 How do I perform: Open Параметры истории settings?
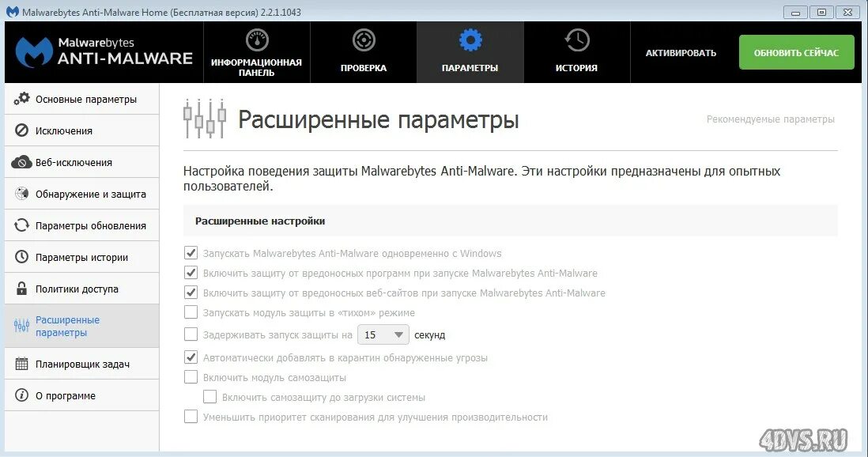click(x=81, y=257)
